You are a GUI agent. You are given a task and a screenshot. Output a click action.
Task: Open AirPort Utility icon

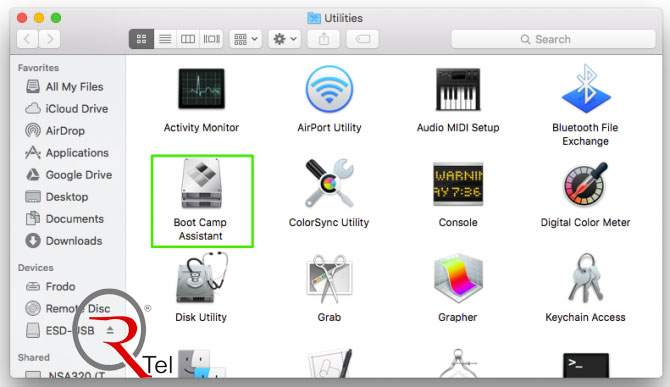coord(329,89)
